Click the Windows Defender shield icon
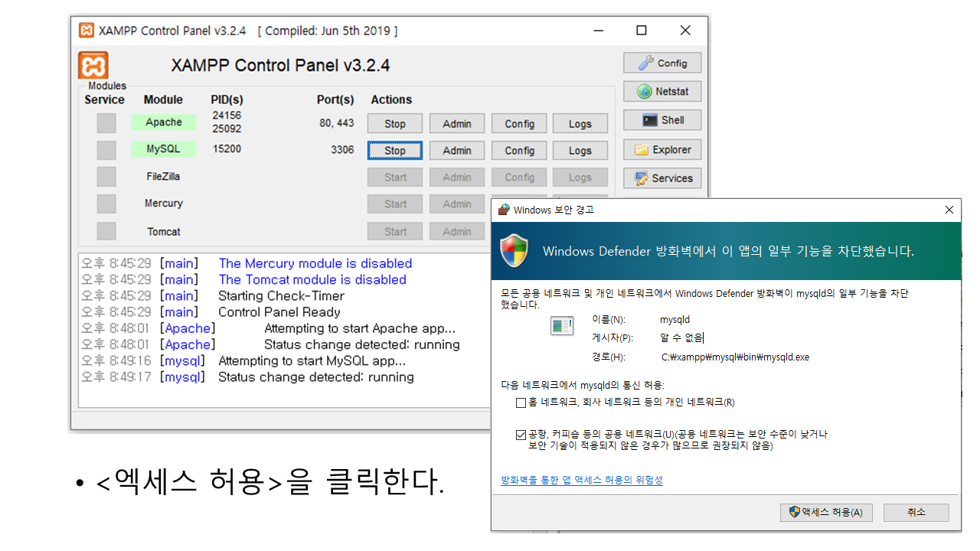The image size is (980, 551). [x=514, y=251]
